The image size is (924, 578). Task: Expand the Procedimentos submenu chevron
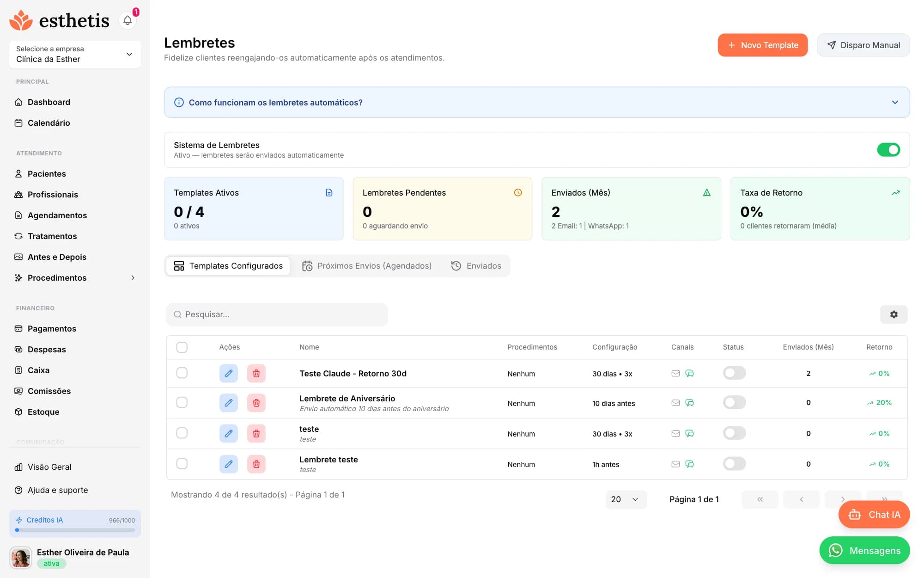pos(133,278)
